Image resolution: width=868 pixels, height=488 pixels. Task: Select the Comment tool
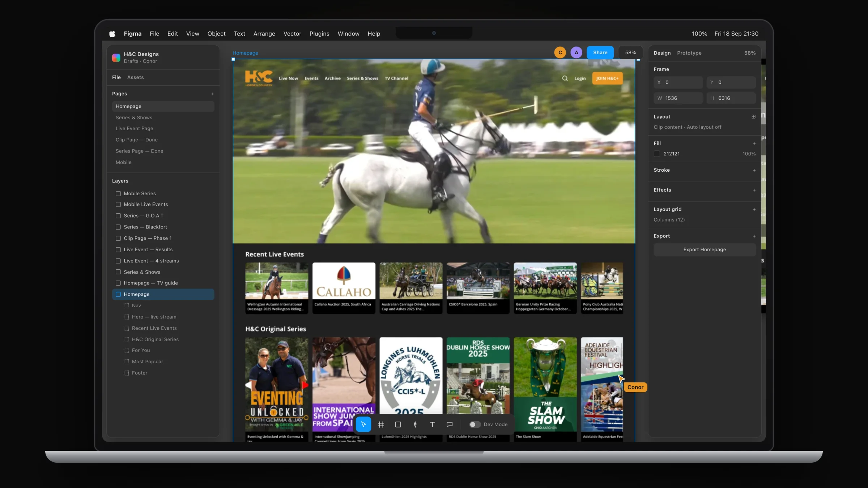click(x=450, y=424)
